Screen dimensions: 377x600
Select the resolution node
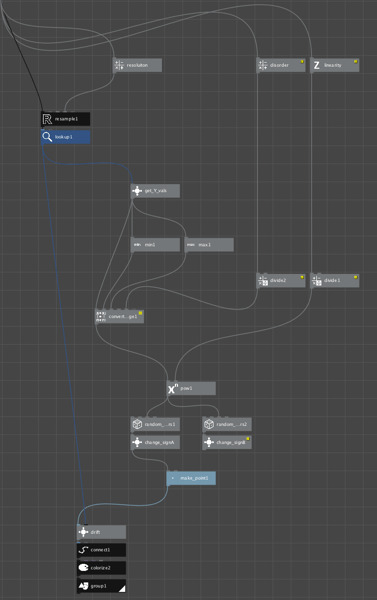(x=137, y=65)
